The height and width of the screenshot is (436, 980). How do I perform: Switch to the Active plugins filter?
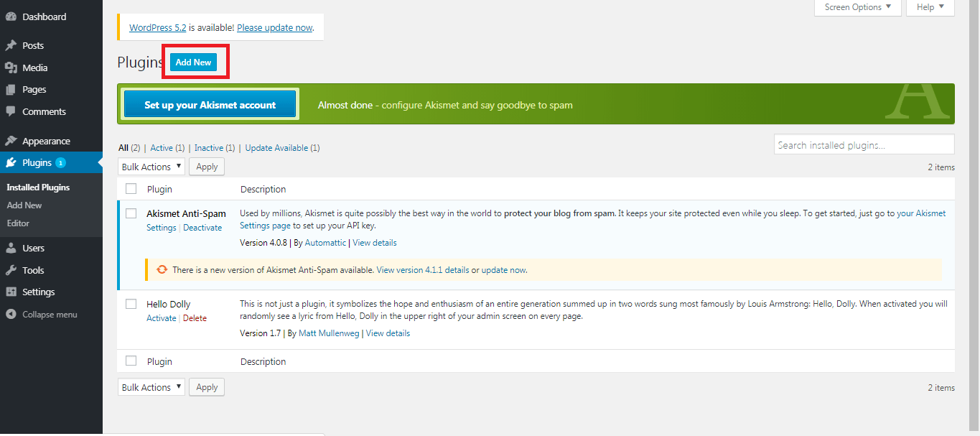click(161, 147)
